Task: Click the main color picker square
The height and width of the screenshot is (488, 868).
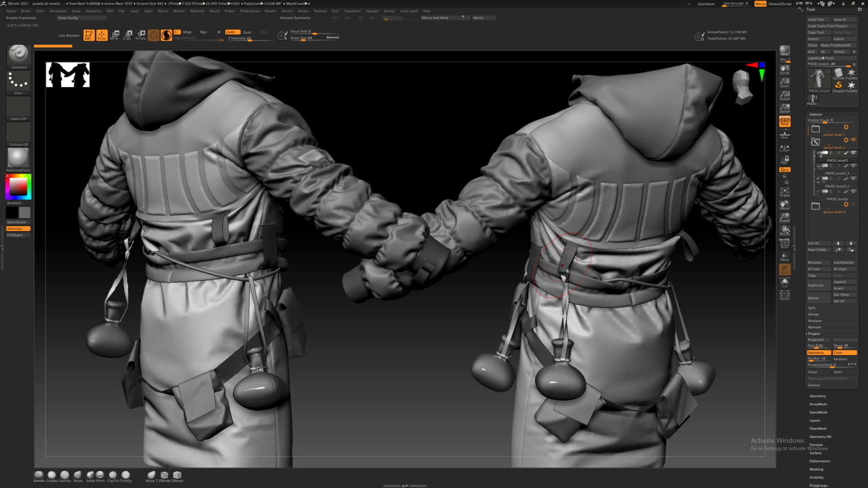Action: 19,186
